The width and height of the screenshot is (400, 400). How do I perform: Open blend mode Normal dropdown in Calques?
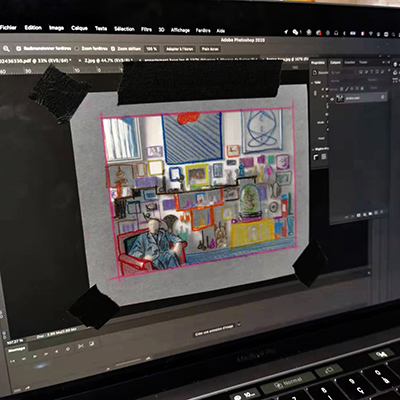pos(347,81)
